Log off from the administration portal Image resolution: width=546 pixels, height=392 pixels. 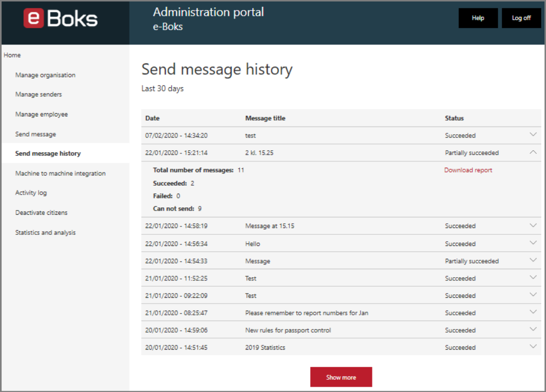(x=521, y=18)
